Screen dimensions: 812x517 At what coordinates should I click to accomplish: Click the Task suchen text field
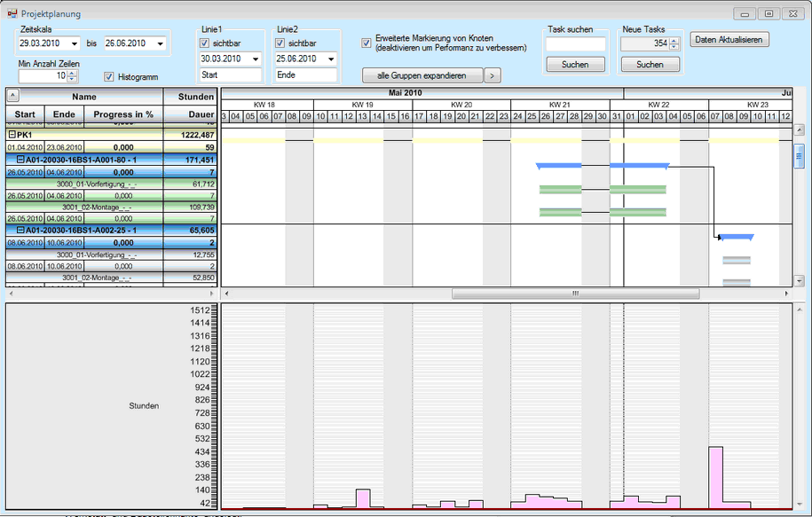[x=575, y=43]
